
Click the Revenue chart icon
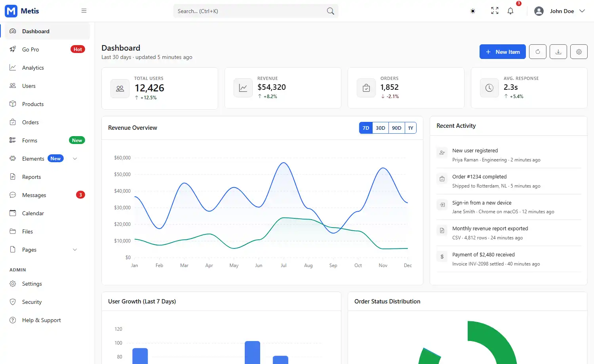[243, 88]
